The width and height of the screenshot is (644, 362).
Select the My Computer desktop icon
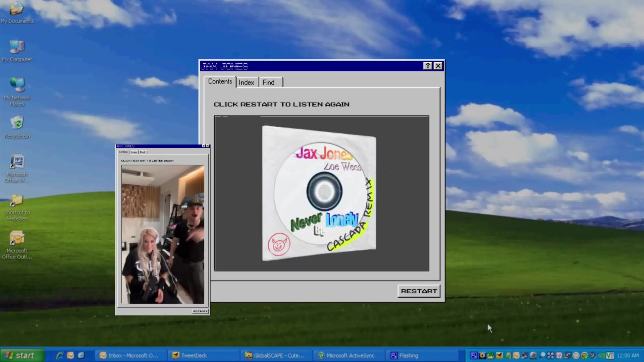[17, 51]
